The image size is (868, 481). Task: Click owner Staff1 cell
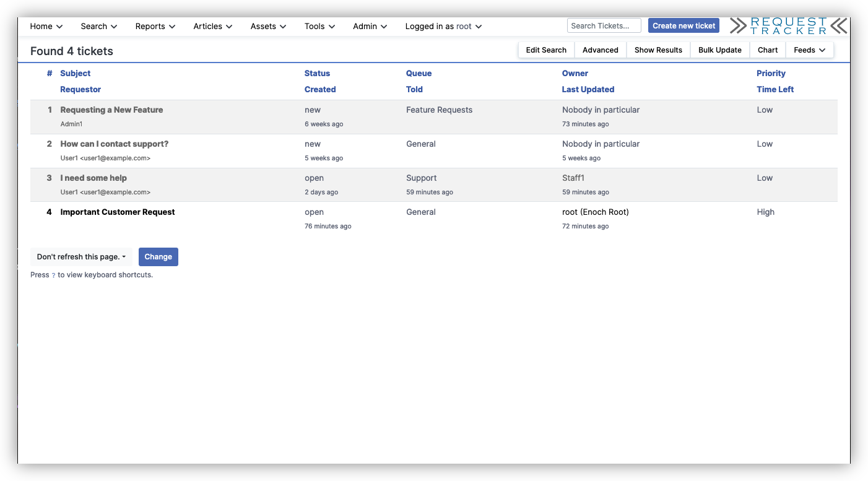(x=573, y=178)
